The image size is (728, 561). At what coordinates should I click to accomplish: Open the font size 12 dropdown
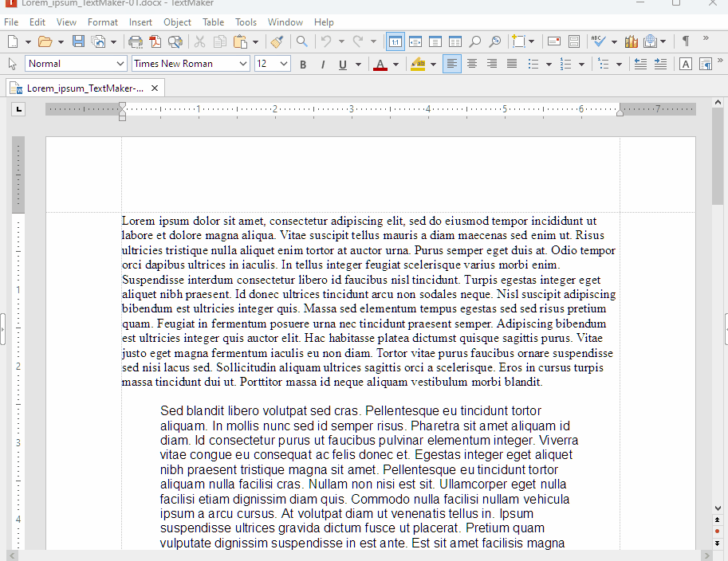(x=284, y=64)
